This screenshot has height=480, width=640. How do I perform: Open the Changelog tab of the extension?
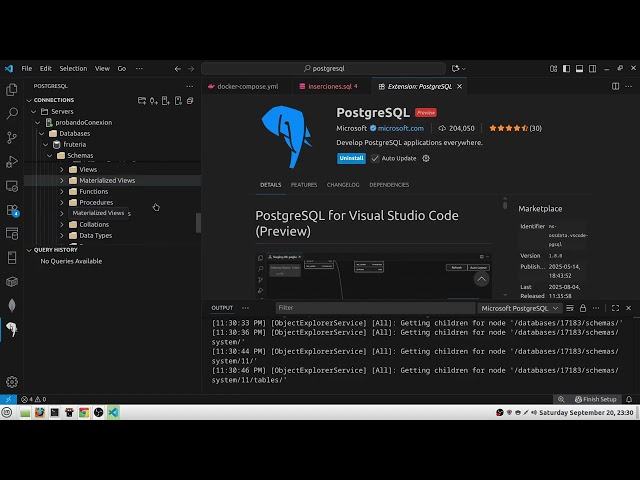[343, 185]
